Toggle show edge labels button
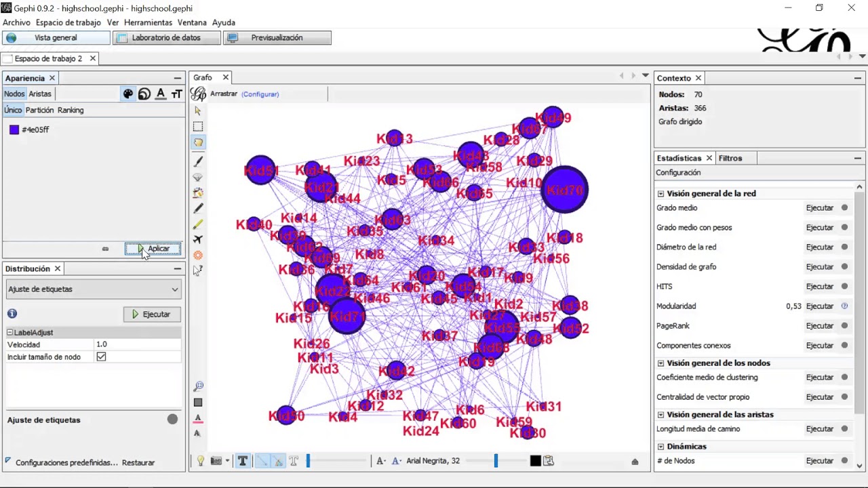 [294, 461]
